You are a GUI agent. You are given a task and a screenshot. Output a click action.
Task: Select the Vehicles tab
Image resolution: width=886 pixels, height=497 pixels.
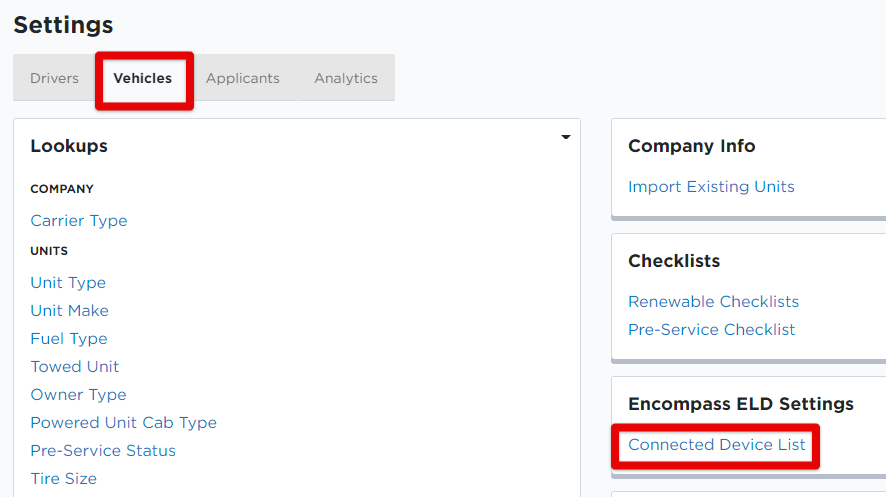click(143, 78)
